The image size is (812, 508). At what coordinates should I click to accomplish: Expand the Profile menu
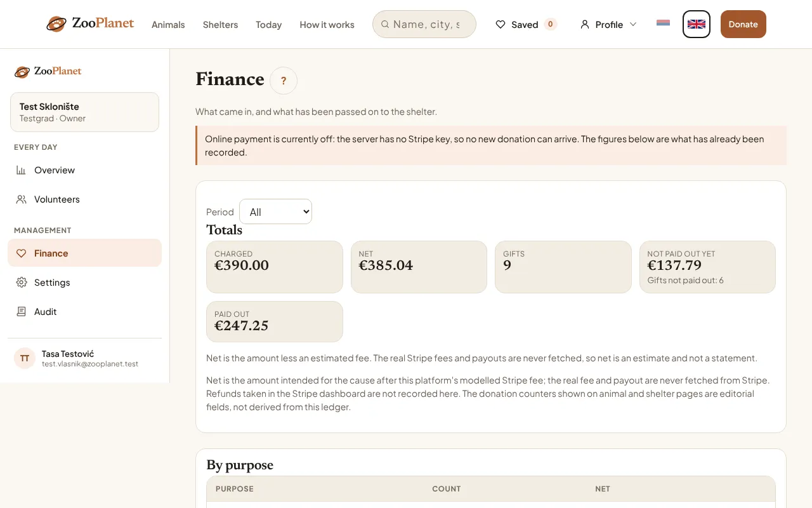(608, 24)
